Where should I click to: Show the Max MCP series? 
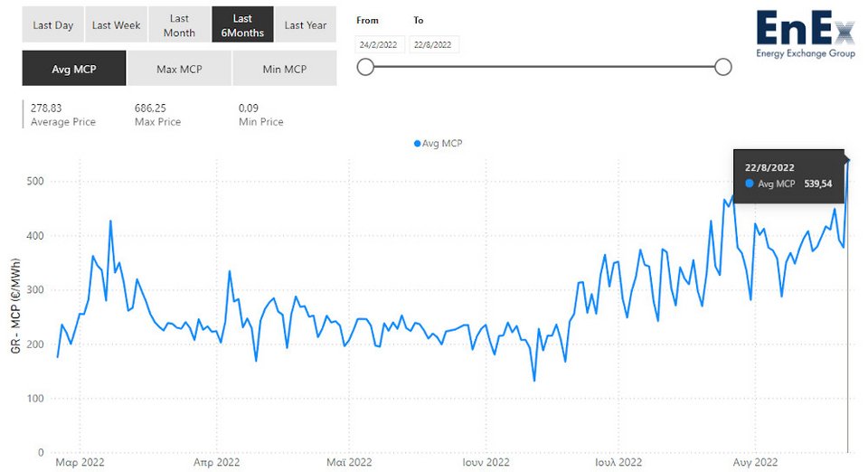pos(179,69)
